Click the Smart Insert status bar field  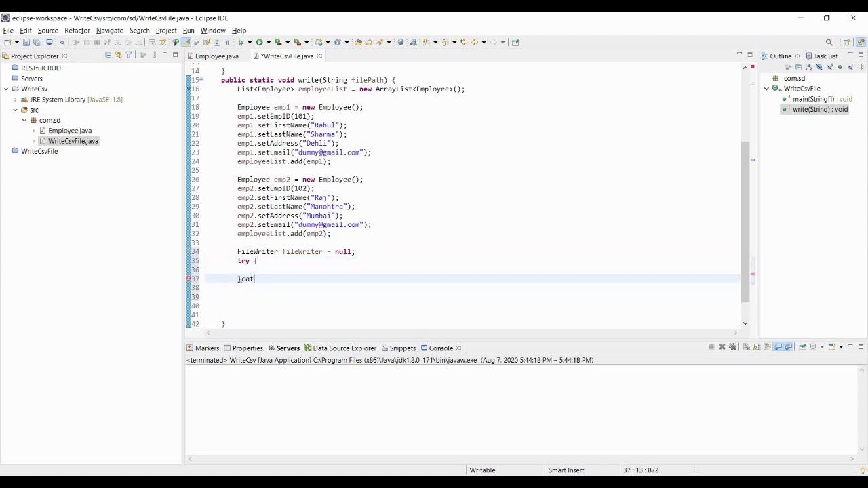point(566,470)
